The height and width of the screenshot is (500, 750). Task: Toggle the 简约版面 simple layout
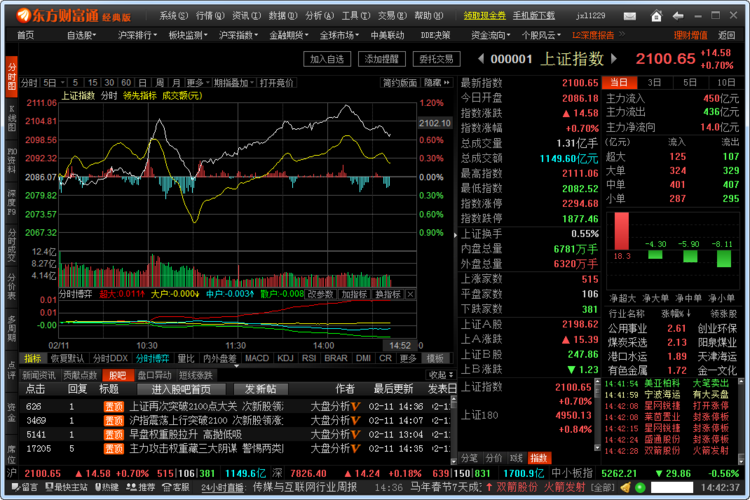[399, 83]
